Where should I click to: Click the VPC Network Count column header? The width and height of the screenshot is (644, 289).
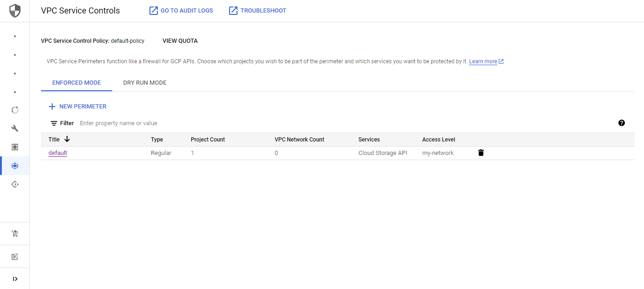coord(299,140)
